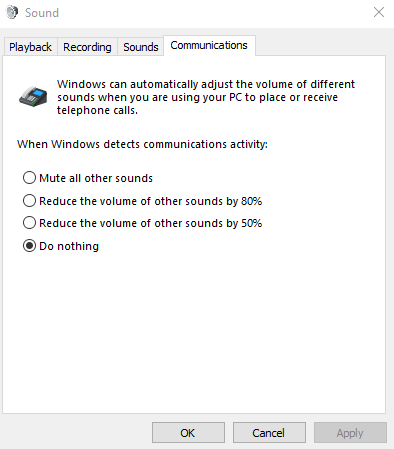The width and height of the screenshot is (394, 449).
Task: Click the Sound speaker icon in title bar
Action: (12, 13)
